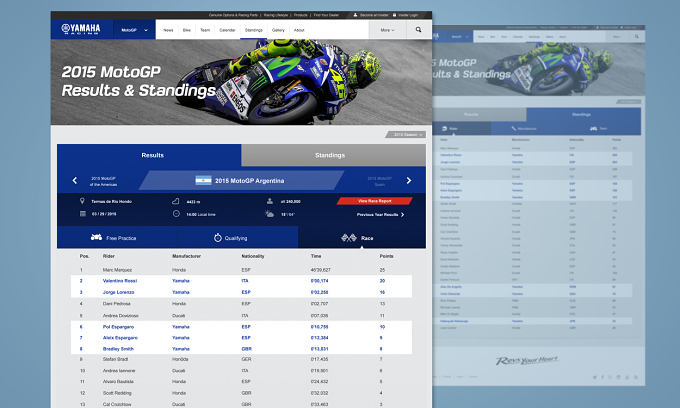Viewport: 680px width, 408px height.
Task: Select the 2015 MotoGP Argentina race banner
Action: 242,180
